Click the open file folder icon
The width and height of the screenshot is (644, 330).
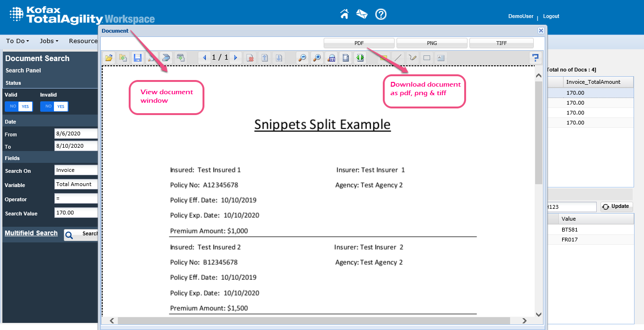pos(109,58)
